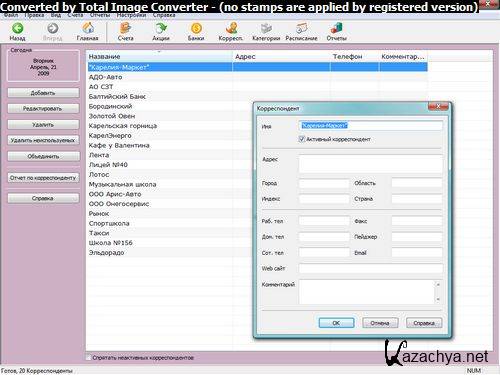The image size is (500, 375).
Task: Click the Дом. тел input field
Action: click(324, 237)
